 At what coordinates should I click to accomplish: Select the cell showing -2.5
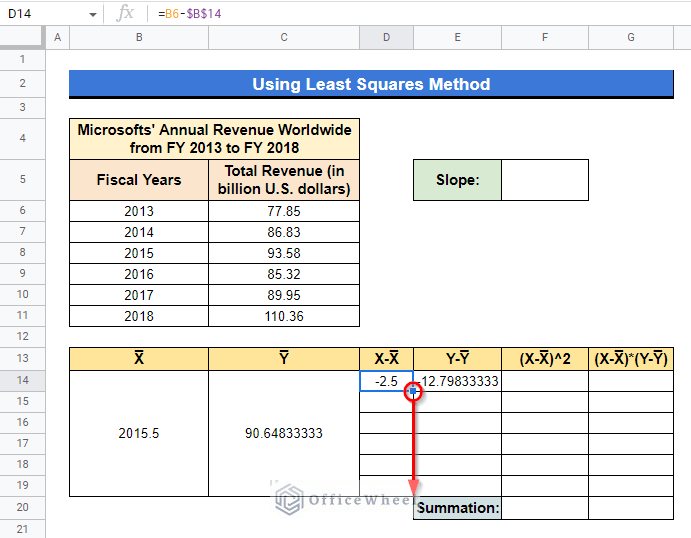[x=386, y=381]
